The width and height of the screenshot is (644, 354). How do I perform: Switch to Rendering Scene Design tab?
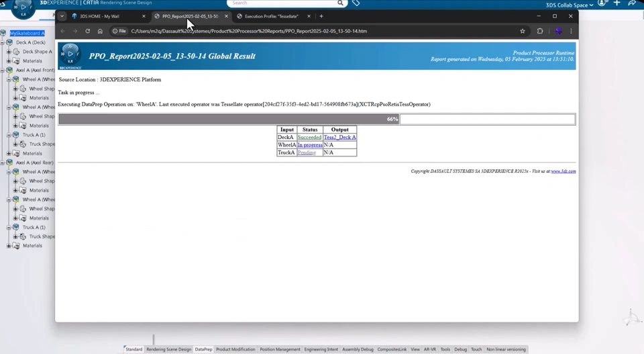[x=169, y=349]
